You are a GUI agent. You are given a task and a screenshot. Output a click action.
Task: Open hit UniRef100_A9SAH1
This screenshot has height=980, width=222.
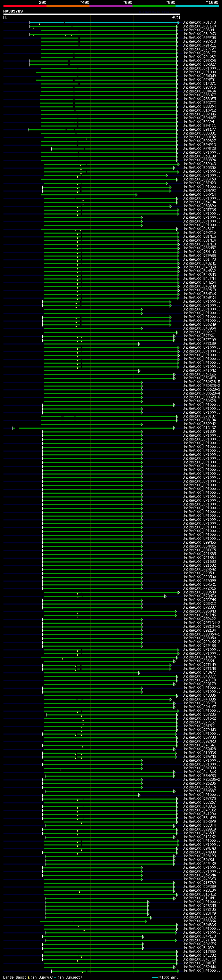[199, 30]
